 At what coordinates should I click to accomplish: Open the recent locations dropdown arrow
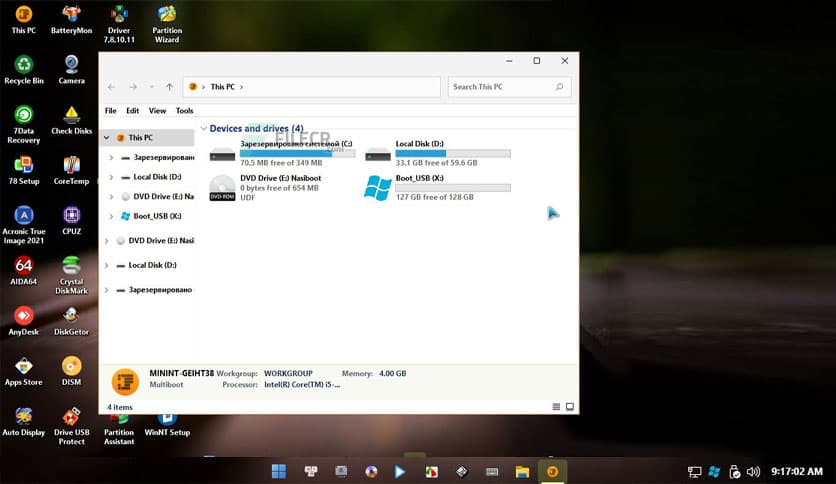(x=151, y=87)
